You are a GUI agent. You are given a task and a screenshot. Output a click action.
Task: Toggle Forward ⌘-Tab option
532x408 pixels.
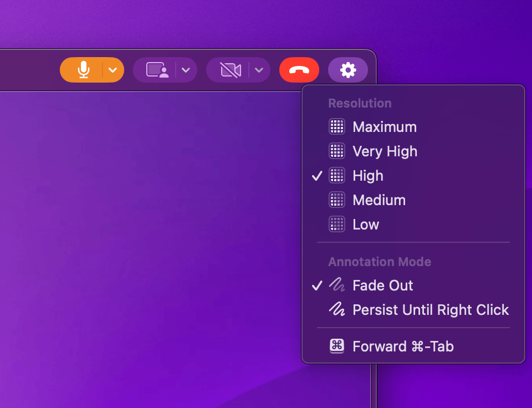point(413,346)
